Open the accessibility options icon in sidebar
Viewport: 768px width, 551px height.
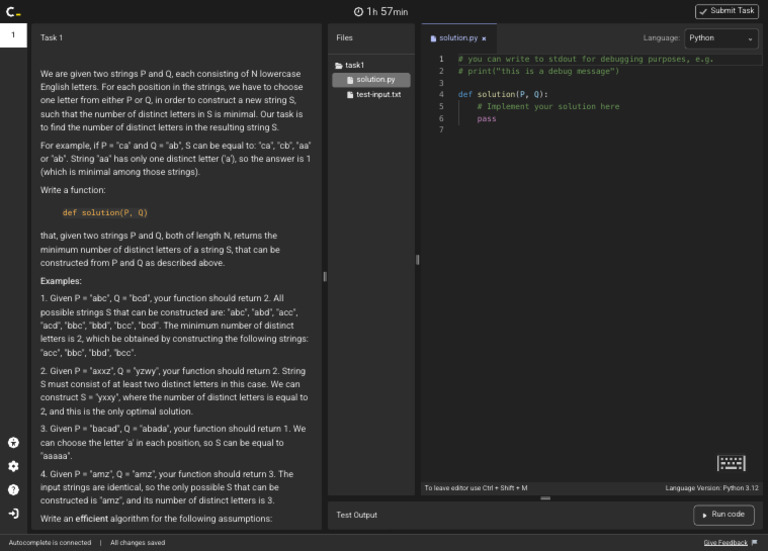13,442
